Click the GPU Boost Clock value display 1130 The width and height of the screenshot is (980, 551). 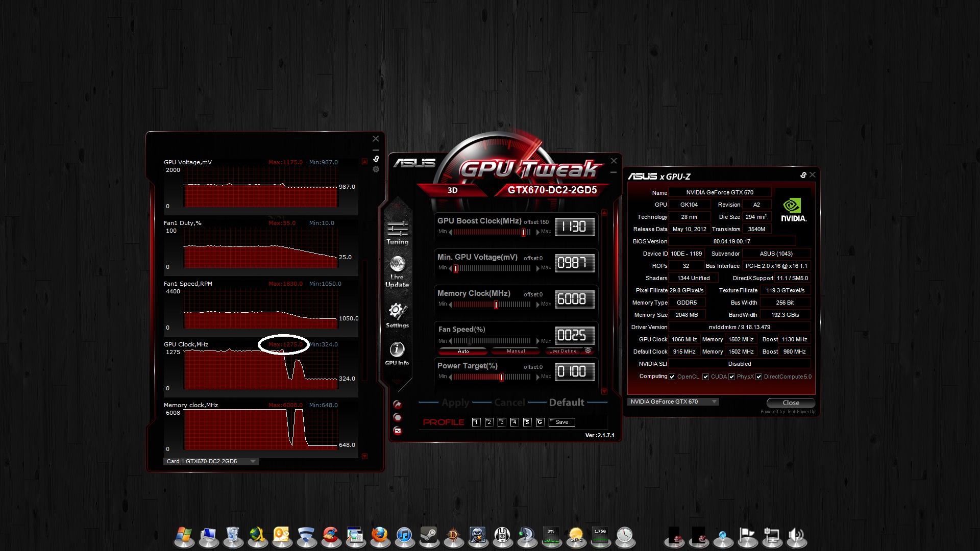(575, 227)
